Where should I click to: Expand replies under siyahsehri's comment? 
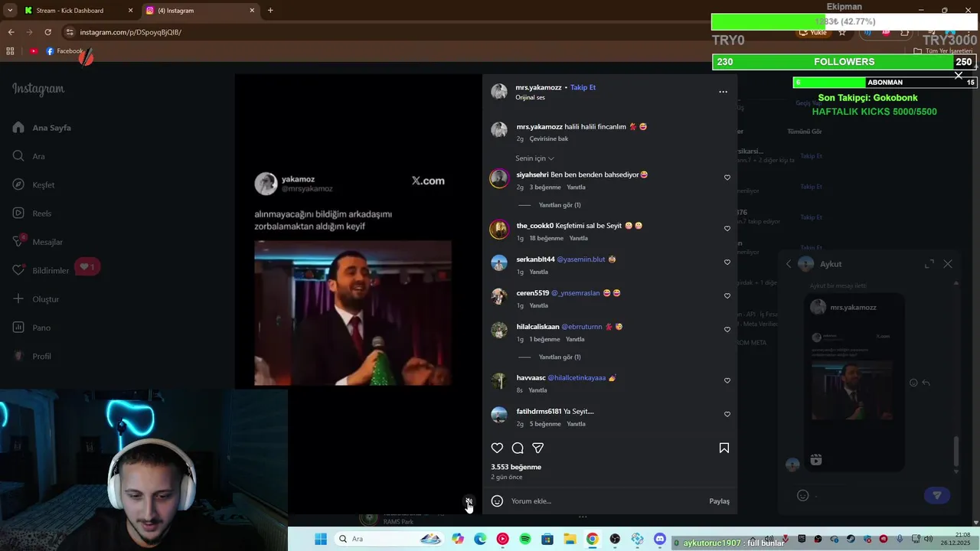560,205
